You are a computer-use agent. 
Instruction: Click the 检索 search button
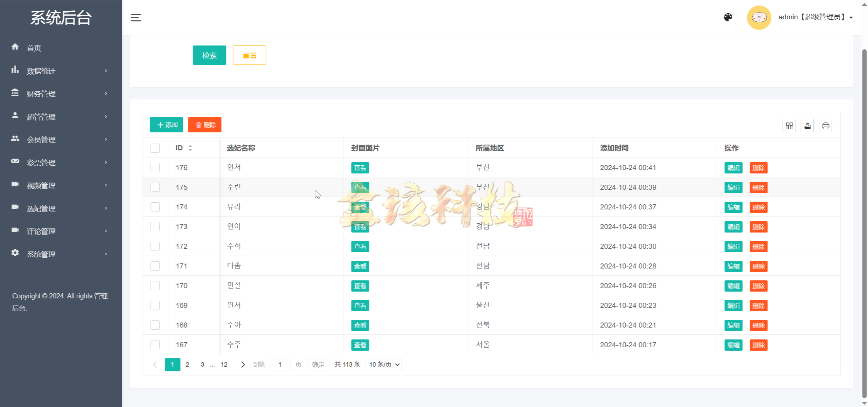(209, 55)
